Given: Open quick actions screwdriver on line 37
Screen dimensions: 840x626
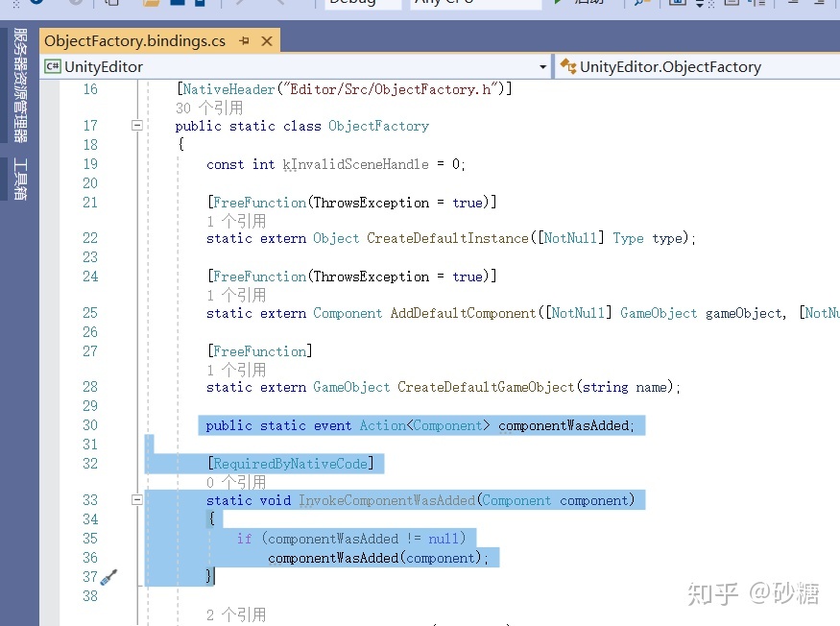Looking at the screenshot, I should (x=108, y=577).
